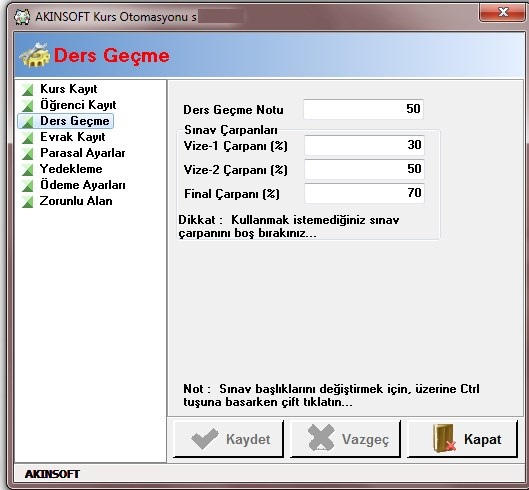529x490 pixels.
Task: Save settings with the Kaydet button
Action: (228, 439)
